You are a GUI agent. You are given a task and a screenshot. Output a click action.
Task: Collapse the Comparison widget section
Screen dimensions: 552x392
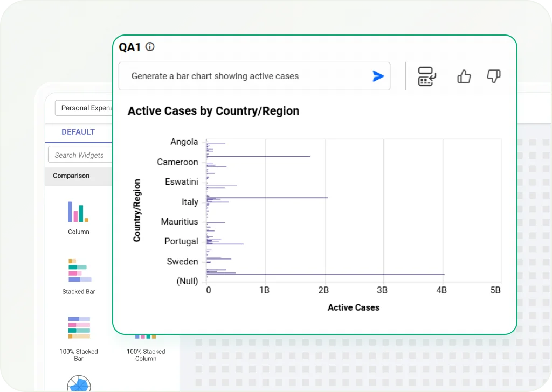click(71, 176)
